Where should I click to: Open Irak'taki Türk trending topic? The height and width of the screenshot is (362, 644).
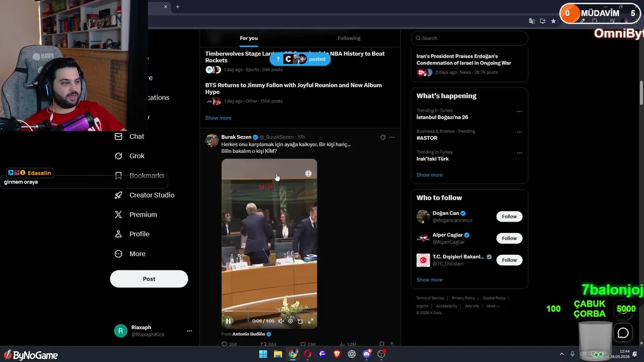click(433, 159)
